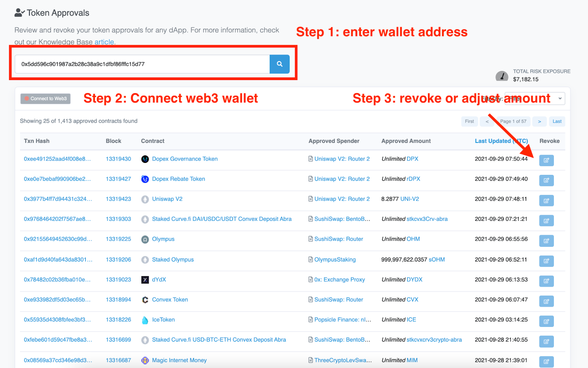Viewport: 588px width, 368px height.
Task: Open the dYdX contract link
Action: (x=159, y=279)
